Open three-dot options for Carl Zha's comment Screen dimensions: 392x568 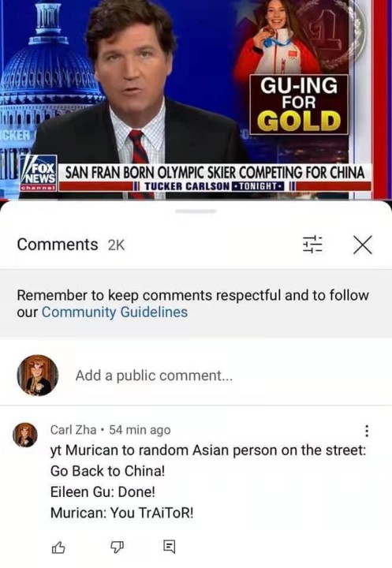367,431
